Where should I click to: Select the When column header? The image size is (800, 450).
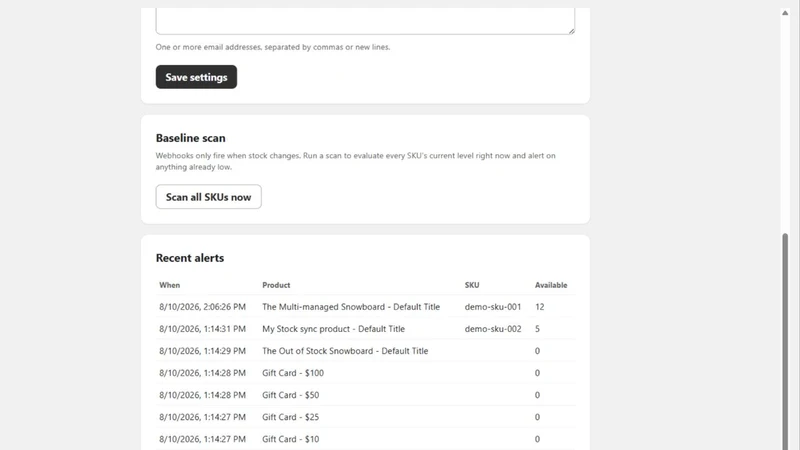[169, 285]
